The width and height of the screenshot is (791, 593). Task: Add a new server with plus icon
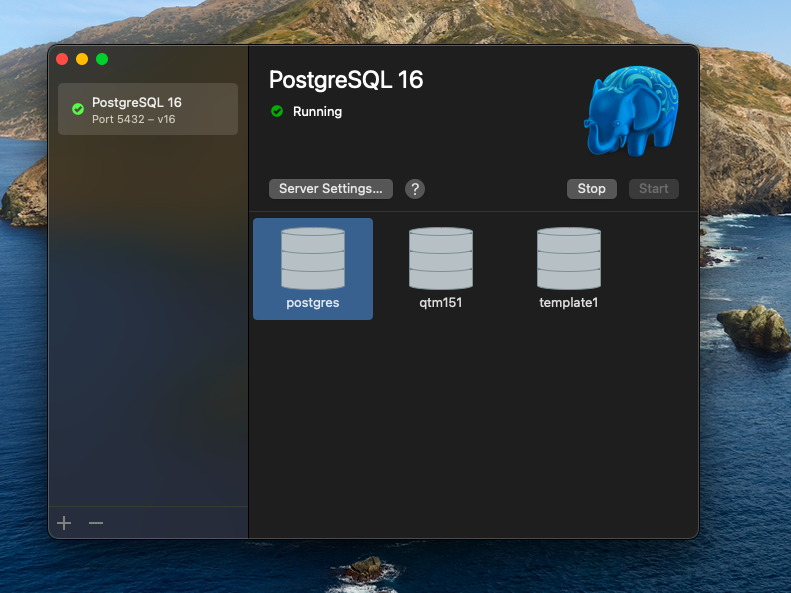click(64, 523)
